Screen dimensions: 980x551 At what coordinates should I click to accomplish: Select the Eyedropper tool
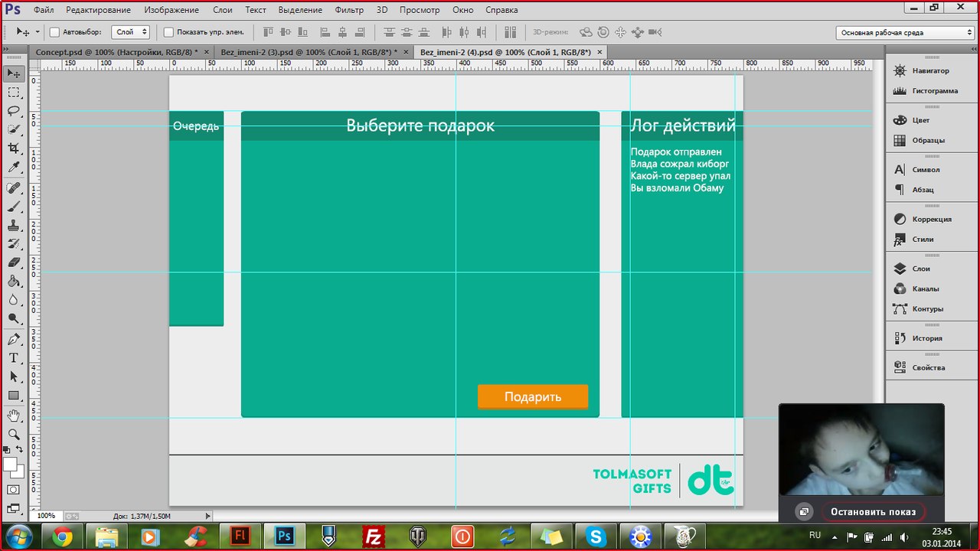(x=14, y=168)
